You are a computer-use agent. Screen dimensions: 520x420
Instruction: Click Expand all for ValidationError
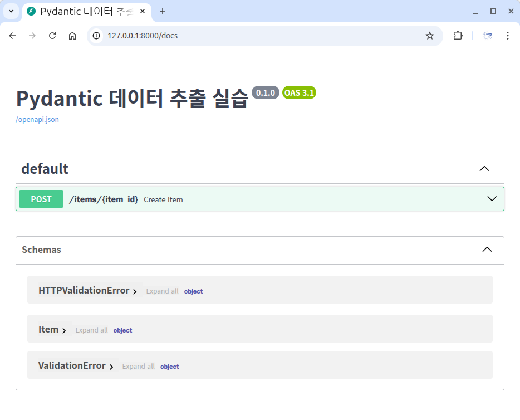[138, 367]
